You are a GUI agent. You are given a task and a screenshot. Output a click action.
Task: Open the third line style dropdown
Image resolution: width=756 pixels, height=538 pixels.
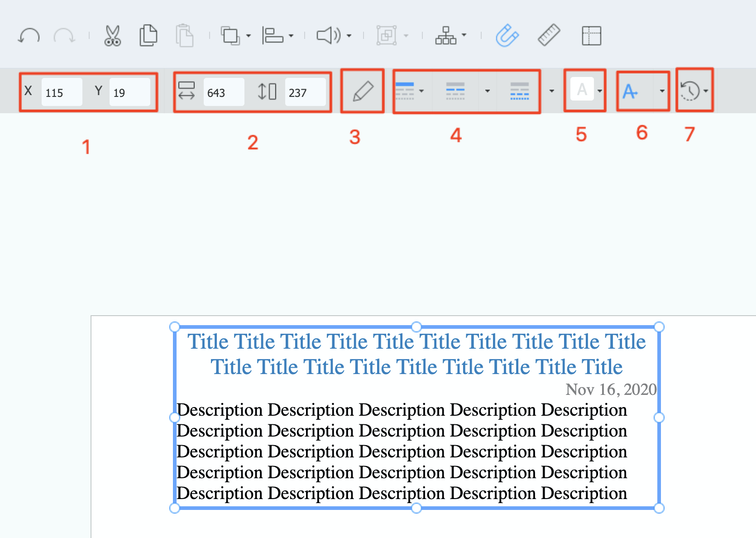[x=552, y=91]
